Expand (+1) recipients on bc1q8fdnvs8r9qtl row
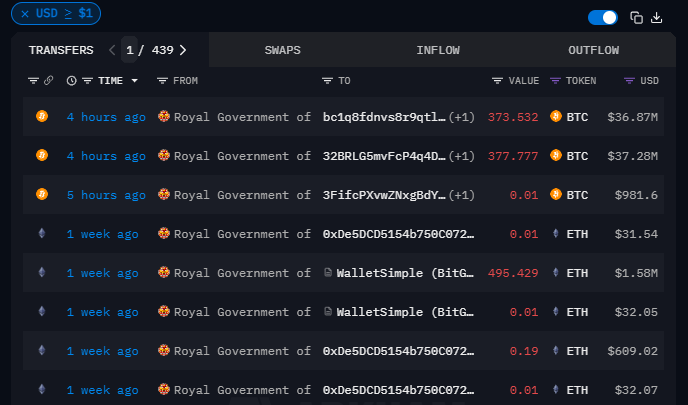Image resolution: width=688 pixels, height=405 pixels. (462, 117)
